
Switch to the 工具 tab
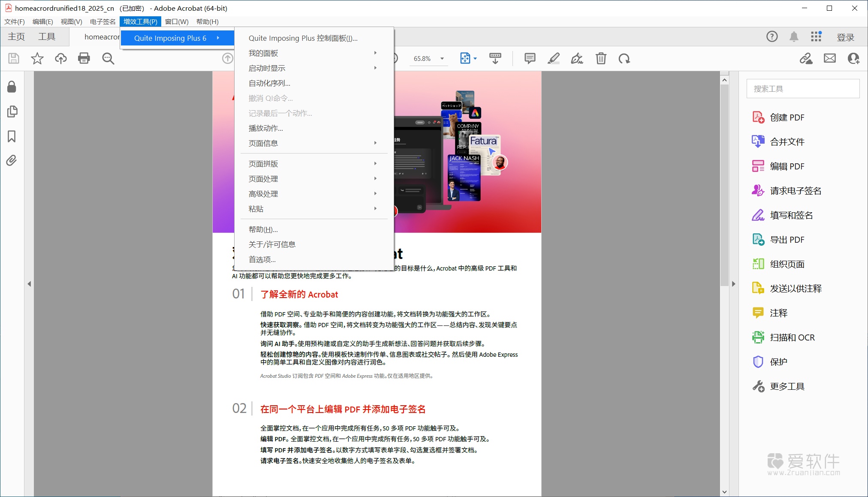(48, 36)
